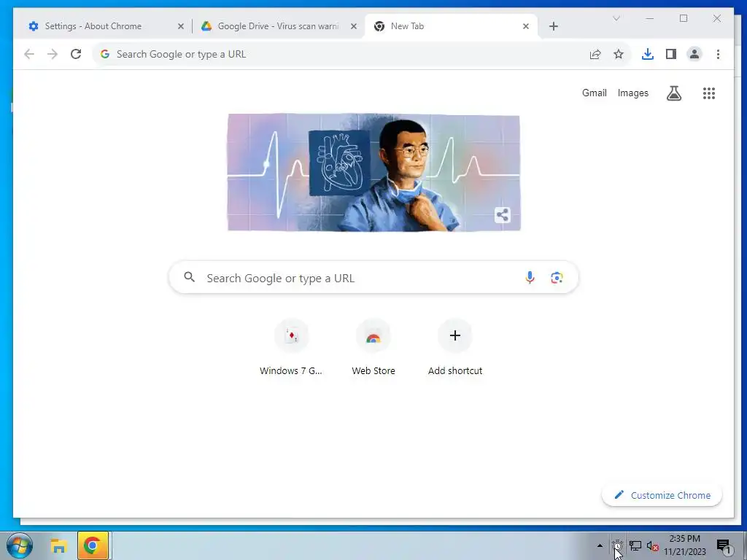Screen dimensions: 747x560
Task: Close the New Tab tab
Action: 525,26
